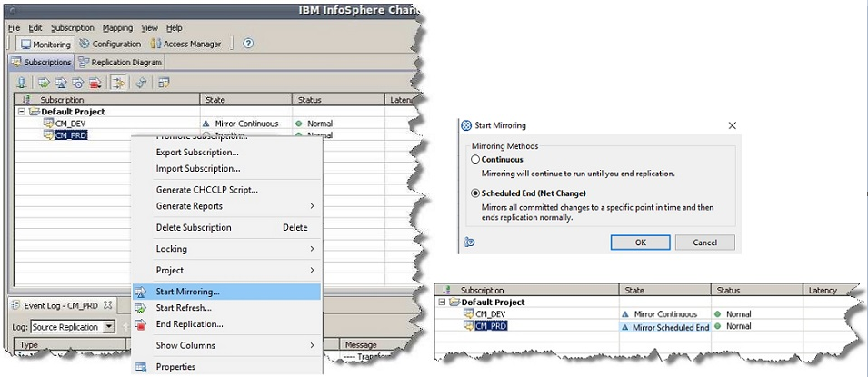
Task: Click the Access Manager perspective icon
Action: tap(155, 44)
